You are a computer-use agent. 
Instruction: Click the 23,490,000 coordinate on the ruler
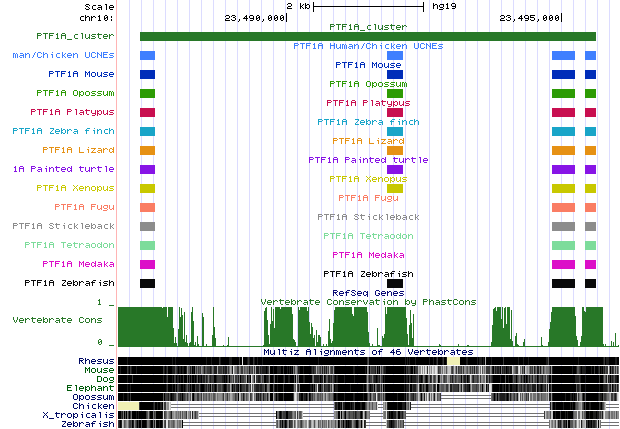point(255,18)
